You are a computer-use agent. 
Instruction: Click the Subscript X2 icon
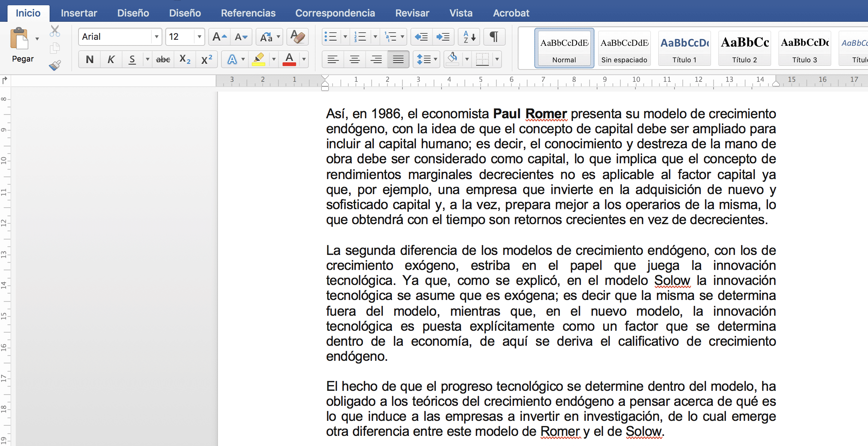pos(185,59)
